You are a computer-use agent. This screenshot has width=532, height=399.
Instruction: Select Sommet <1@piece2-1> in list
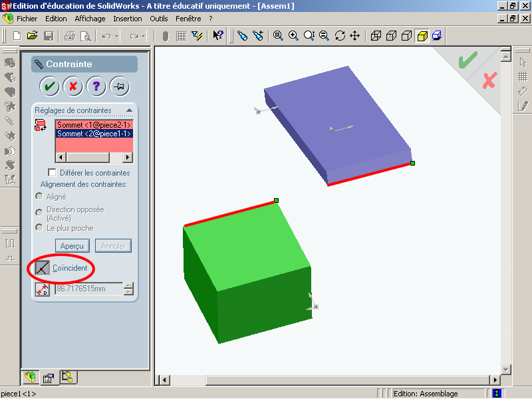94,125
